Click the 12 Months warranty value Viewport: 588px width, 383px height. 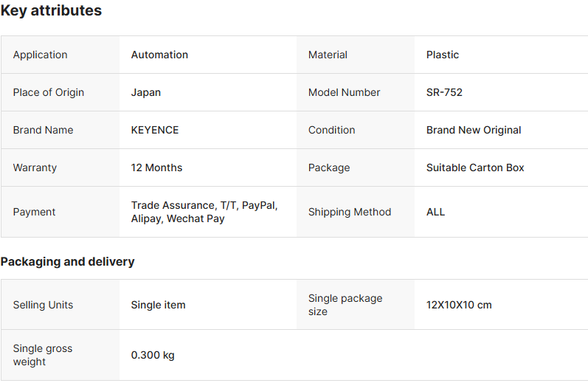coord(156,168)
